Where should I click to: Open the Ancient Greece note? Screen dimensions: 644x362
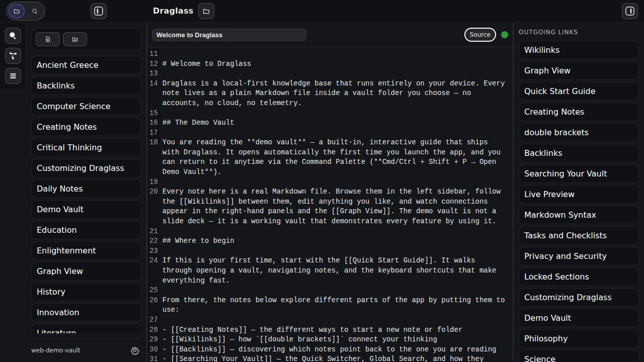tap(86, 65)
